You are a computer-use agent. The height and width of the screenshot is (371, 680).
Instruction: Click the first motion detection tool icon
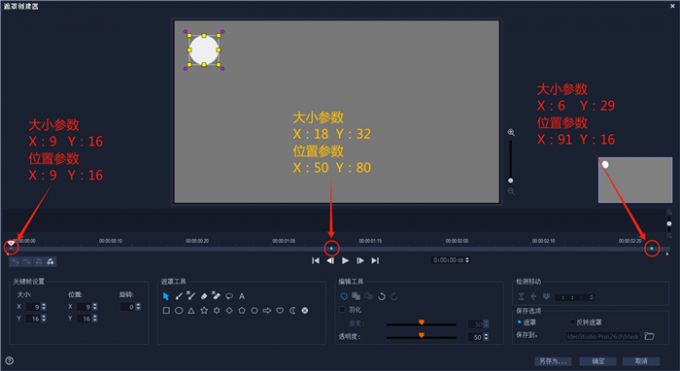pyautogui.click(x=521, y=297)
